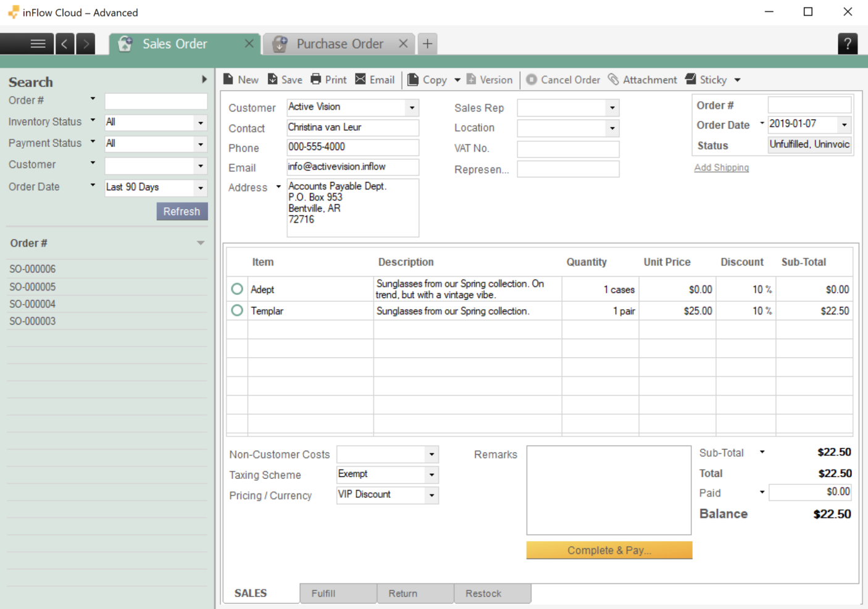Open the Restock tab
The image size is (868, 609).
492,594
